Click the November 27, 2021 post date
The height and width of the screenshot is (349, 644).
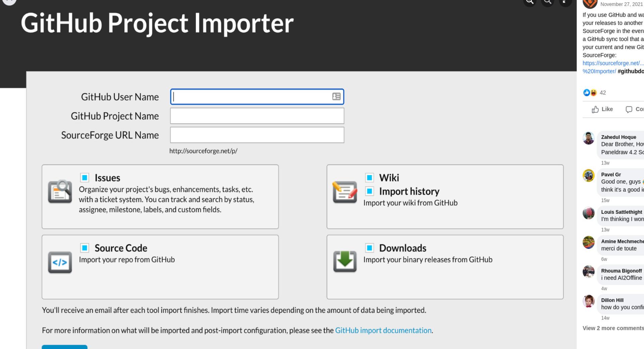(x=622, y=4)
